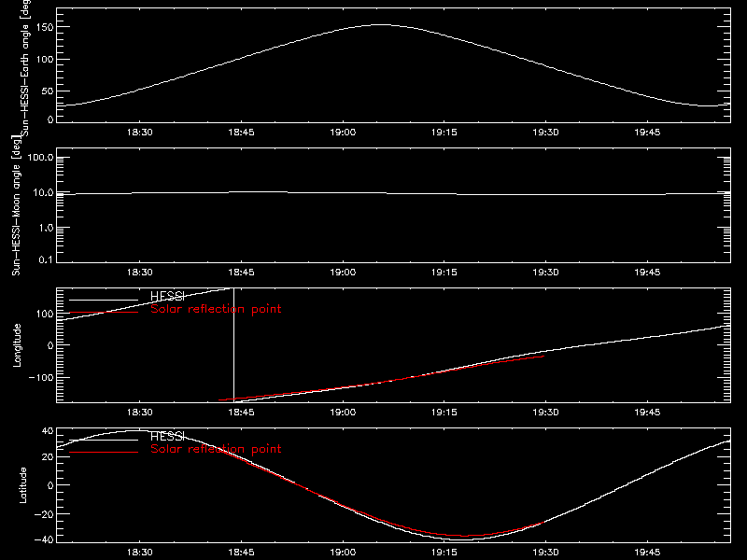Click Solar reflection point legend in Latitude plot
Viewport: 747px width, 560px height.
coord(216,449)
